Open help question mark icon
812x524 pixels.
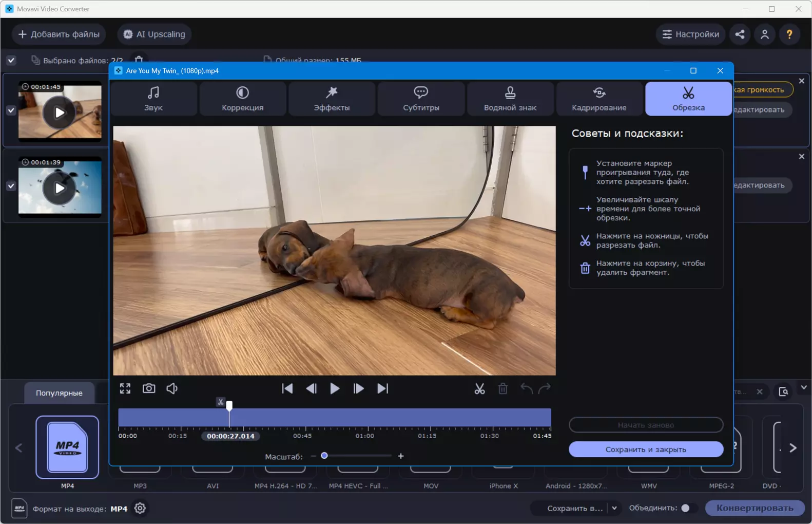[789, 34]
